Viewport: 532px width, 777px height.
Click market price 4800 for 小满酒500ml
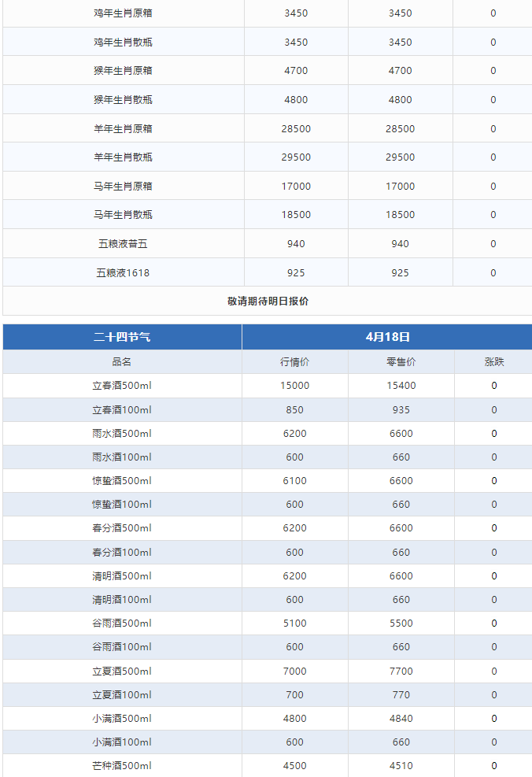tap(295, 719)
